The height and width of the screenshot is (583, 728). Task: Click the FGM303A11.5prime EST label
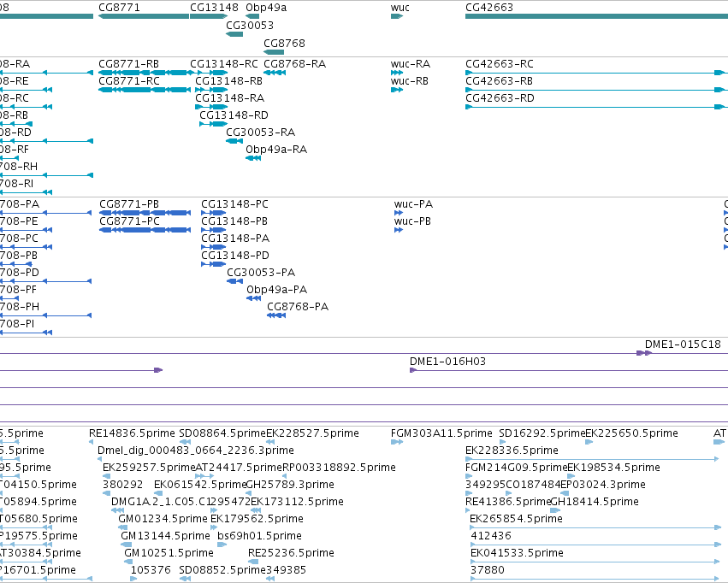click(x=441, y=433)
